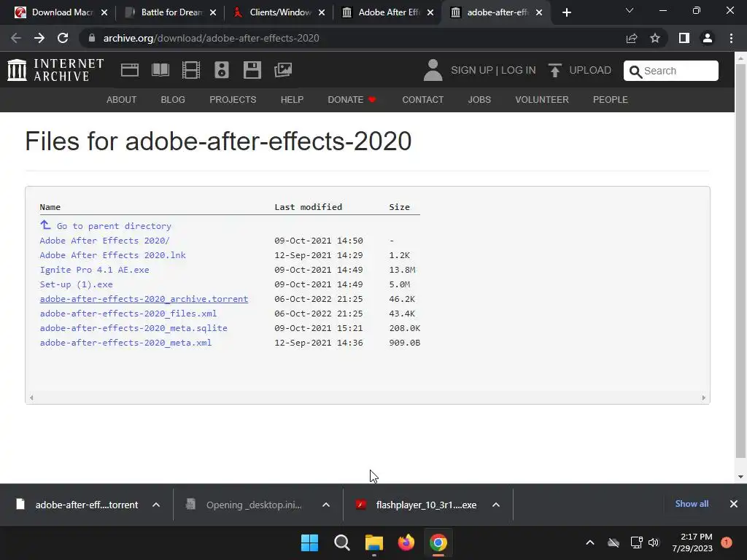Open the Texts book icon
This screenshot has height=560, width=747.
160,70
